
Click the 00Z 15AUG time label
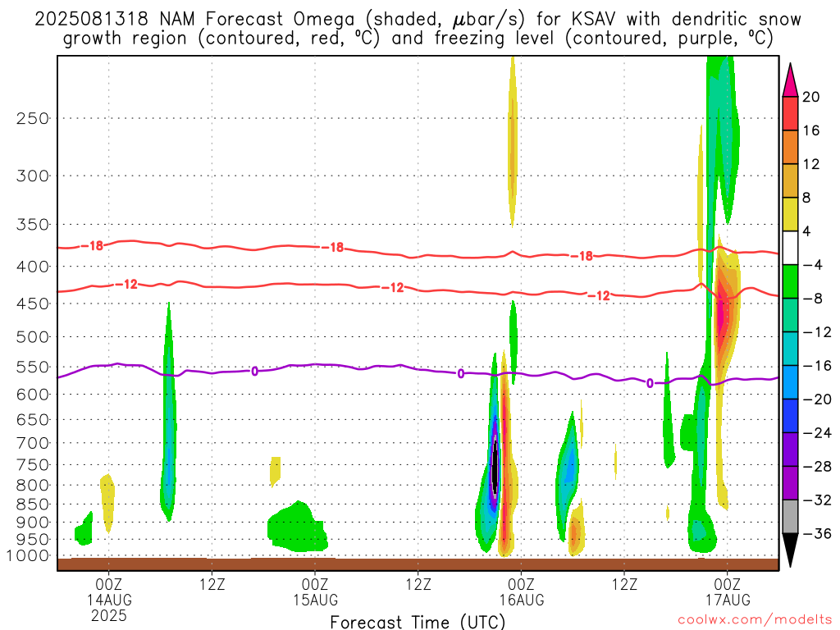(x=315, y=592)
